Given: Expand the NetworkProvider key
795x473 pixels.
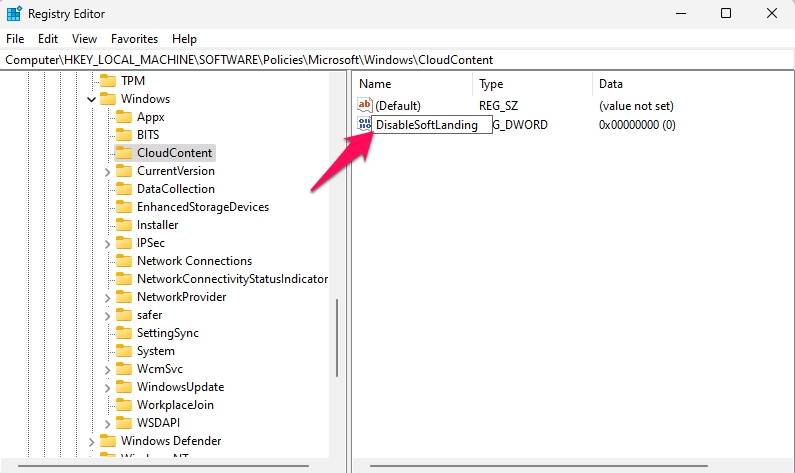Looking at the screenshot, I should click(x=107, y=298).
